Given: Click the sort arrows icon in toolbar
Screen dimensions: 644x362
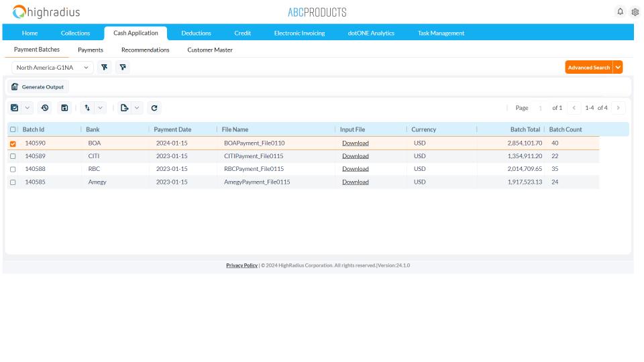Looking at the screenshot, I should [x=87, y=108].
